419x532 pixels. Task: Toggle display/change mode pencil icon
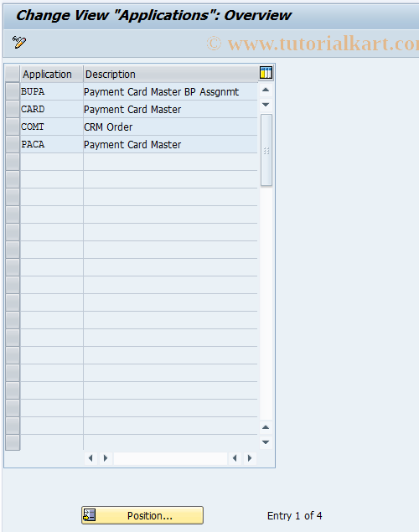coord(19,43)
